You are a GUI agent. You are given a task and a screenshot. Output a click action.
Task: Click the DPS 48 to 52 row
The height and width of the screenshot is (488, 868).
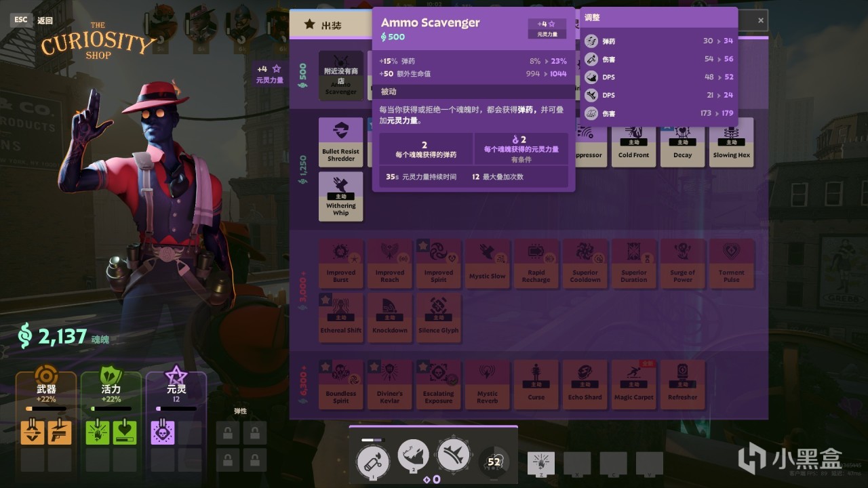[x=659, y=77]
